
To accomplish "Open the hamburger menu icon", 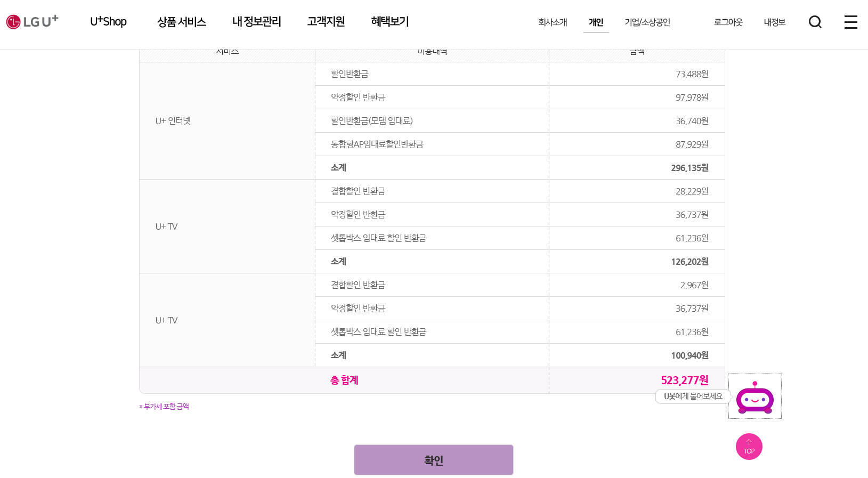I will coord(850,22).
